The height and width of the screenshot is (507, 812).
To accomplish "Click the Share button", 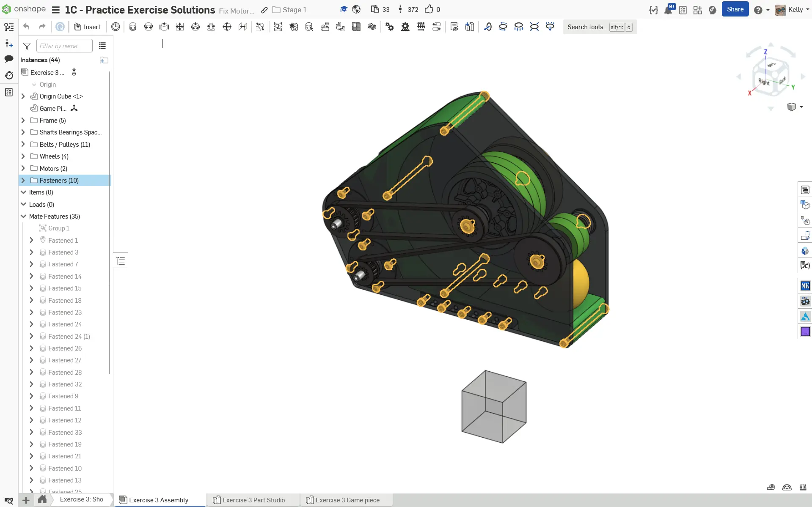I will tap(735, 9).
